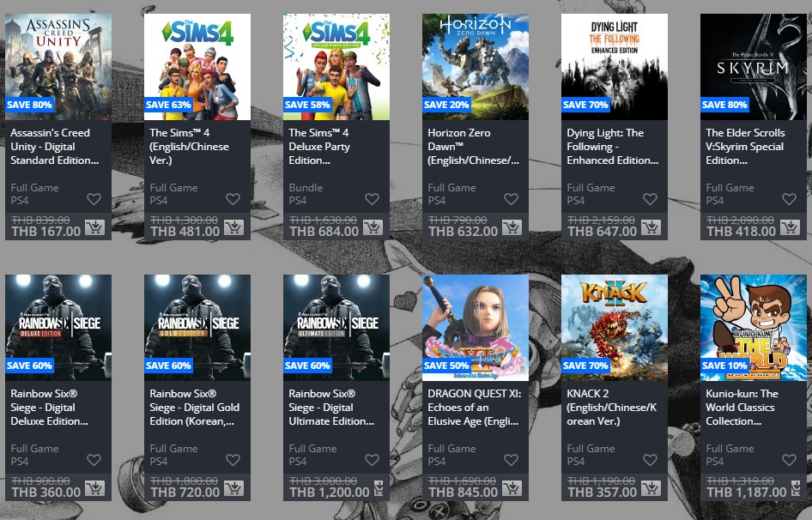Add KNACK 2 to cart
The image size is (812, 520).
[651, 488]
